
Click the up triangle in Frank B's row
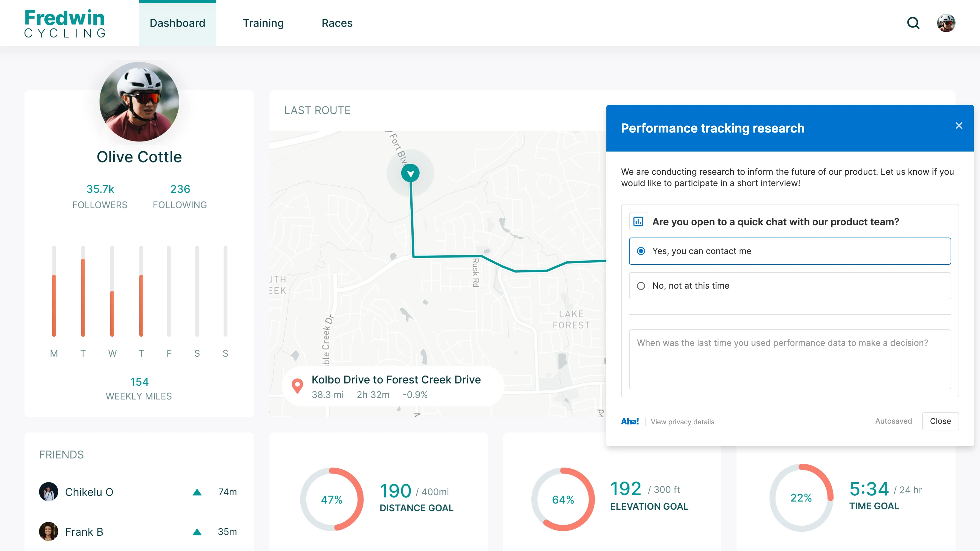coord(197,532)
